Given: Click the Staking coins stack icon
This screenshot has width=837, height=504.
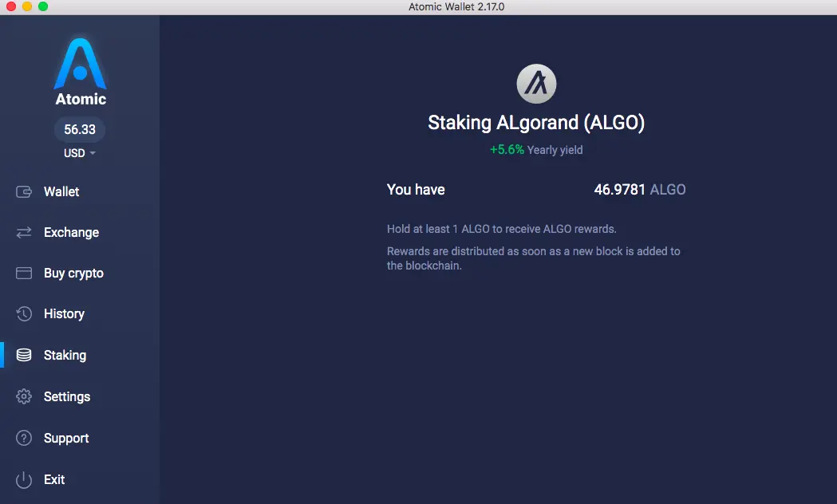Looking at the screenshot, I should (x=24, y=355).
